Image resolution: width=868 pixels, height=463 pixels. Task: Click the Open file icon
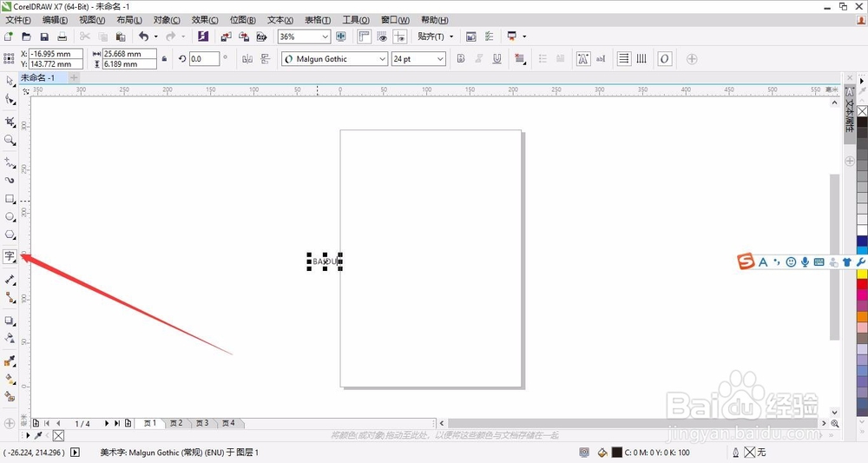click(x=26, y=36)
